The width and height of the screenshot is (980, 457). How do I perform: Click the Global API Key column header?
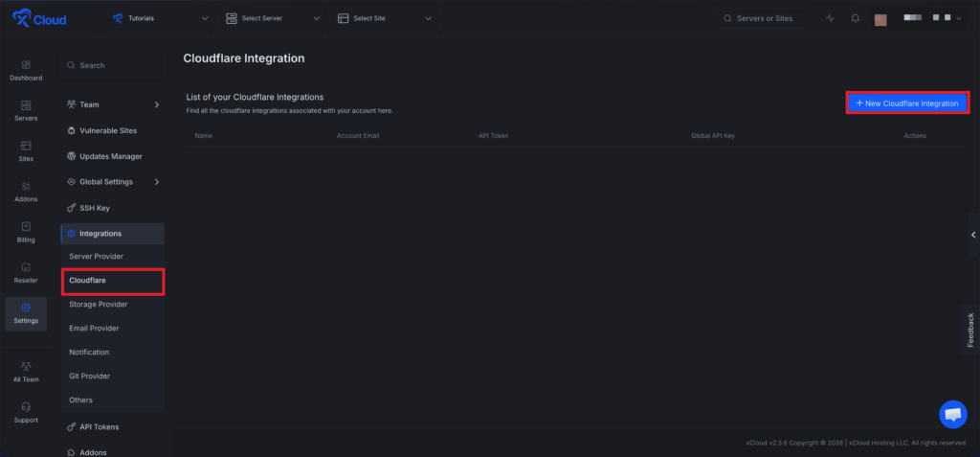pyautogui.click(x=712, y=136)
